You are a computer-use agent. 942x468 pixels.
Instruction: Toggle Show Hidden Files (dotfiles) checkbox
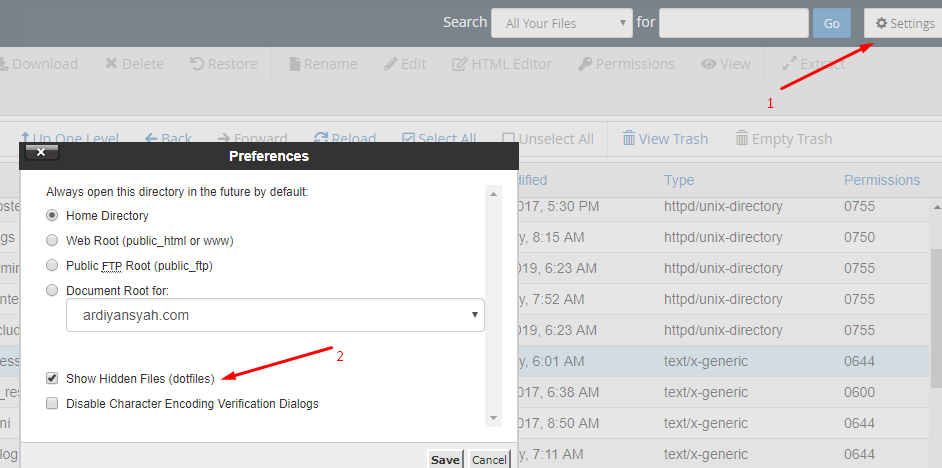point(53,378)
